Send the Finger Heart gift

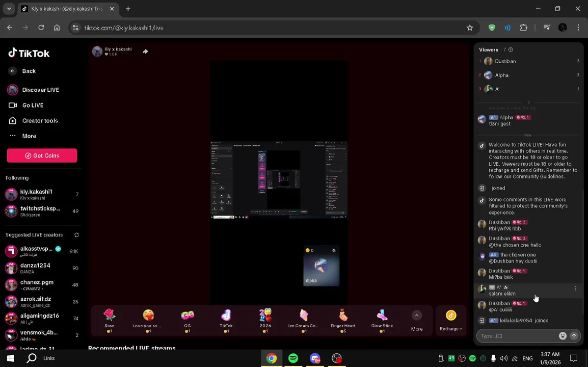343,320
